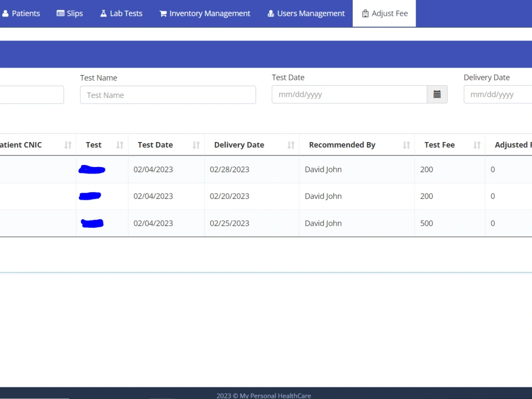Image resolution: width=532 pixels, height=399 pixels.
Task: Click the Delivery Date header label
Action: pos(239,145)
